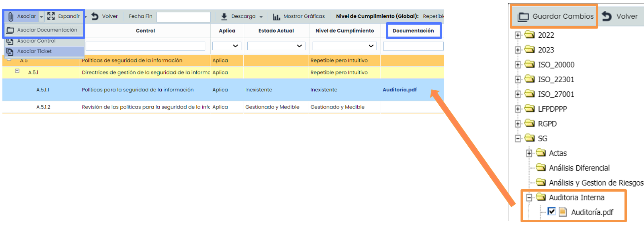Click Volver button beside Guardar Cambios
The width and height of the screenshot is (644, 225).
620,16
